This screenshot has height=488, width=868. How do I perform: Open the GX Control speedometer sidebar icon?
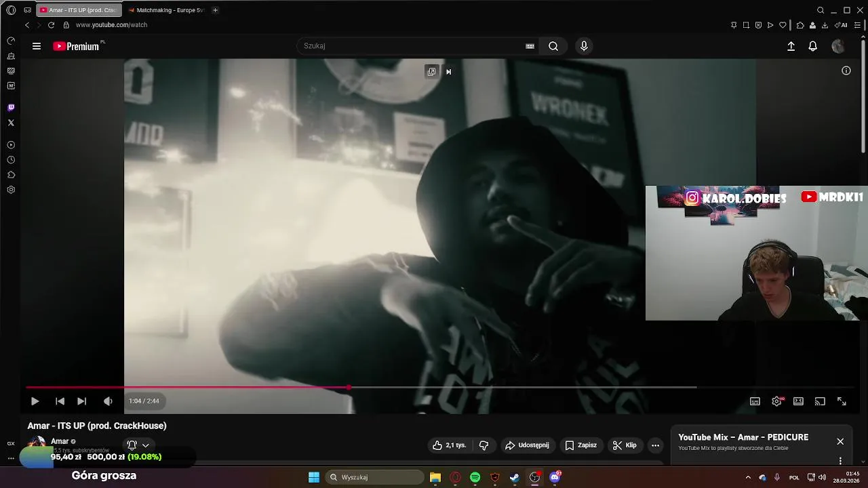11,41
